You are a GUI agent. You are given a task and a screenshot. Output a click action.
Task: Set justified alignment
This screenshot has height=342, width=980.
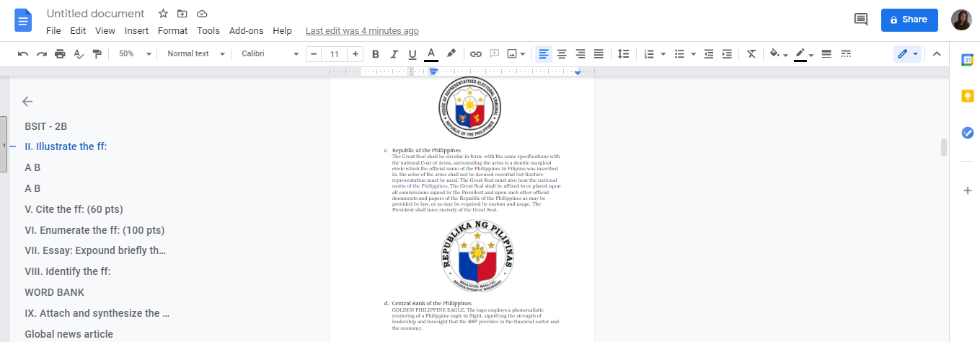(599, 54)
